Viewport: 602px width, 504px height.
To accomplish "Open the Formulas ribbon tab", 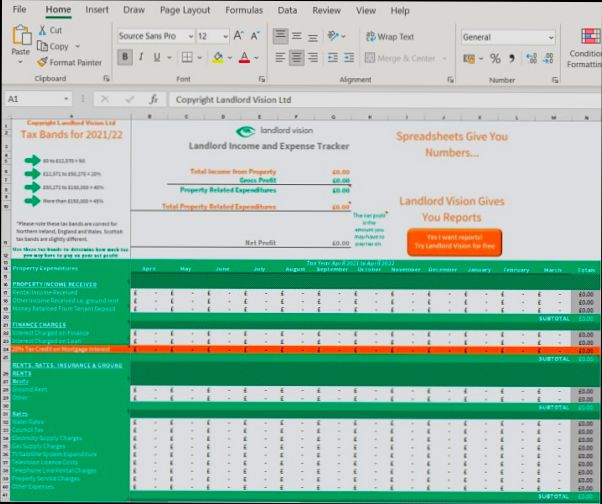I will click(244, 10).
